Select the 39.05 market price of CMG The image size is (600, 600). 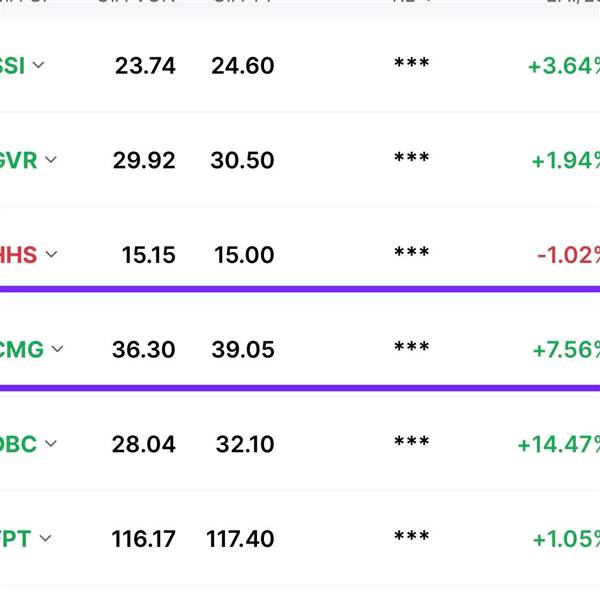click(243, 350)
